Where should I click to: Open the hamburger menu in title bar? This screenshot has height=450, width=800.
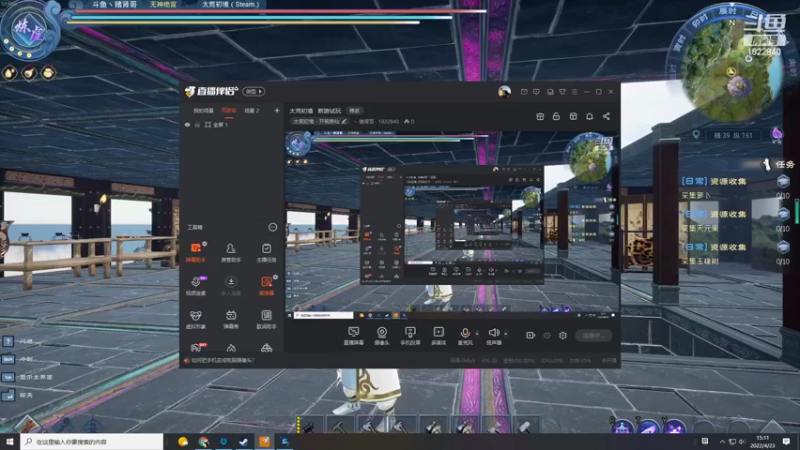tap(574, 92)
